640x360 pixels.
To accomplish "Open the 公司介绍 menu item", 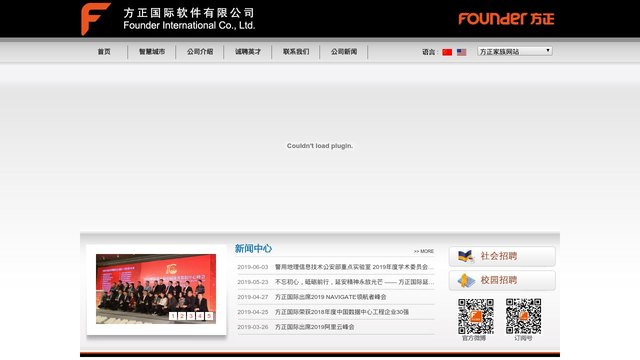I will coord(200,52).
